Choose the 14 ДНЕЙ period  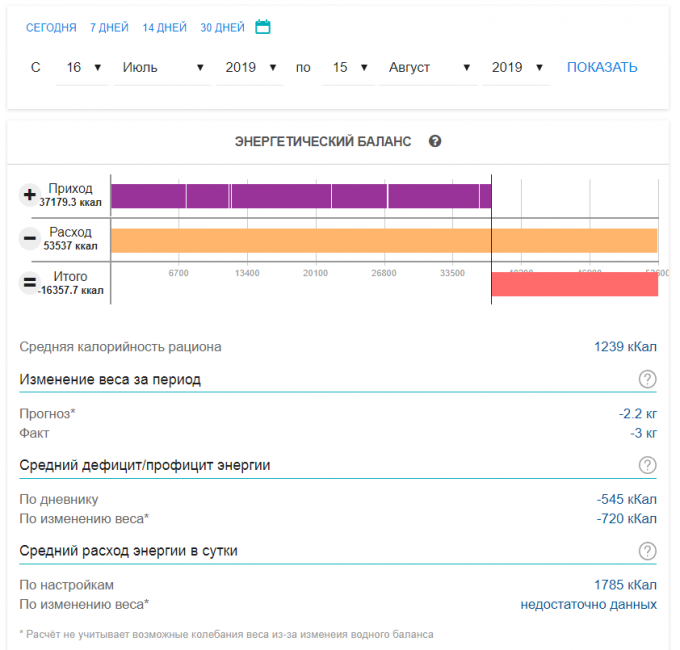[x=164, y=28]
